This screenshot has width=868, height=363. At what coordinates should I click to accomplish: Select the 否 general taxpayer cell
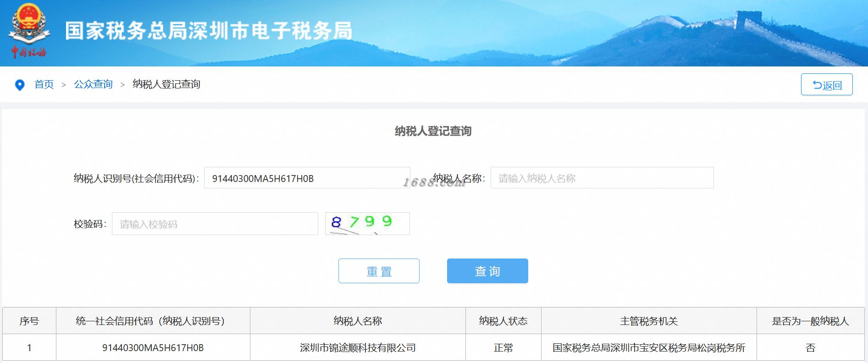(811, 348)
